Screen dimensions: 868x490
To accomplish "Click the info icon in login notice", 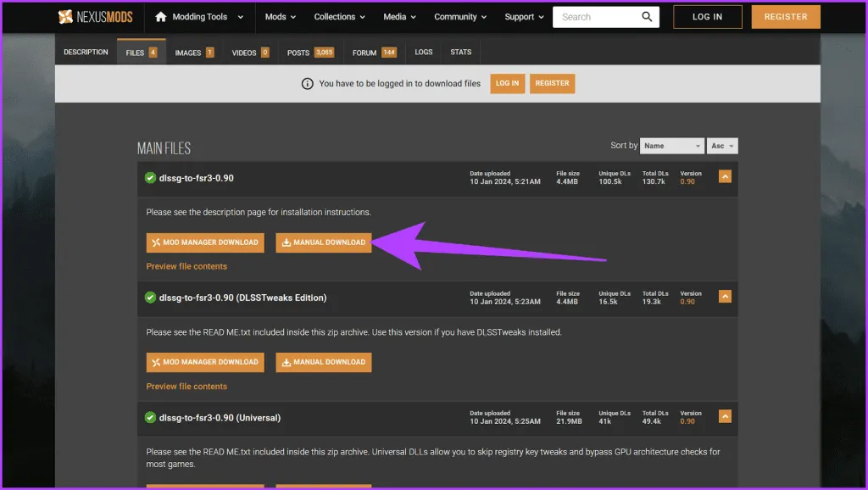I will coord(308,84).
